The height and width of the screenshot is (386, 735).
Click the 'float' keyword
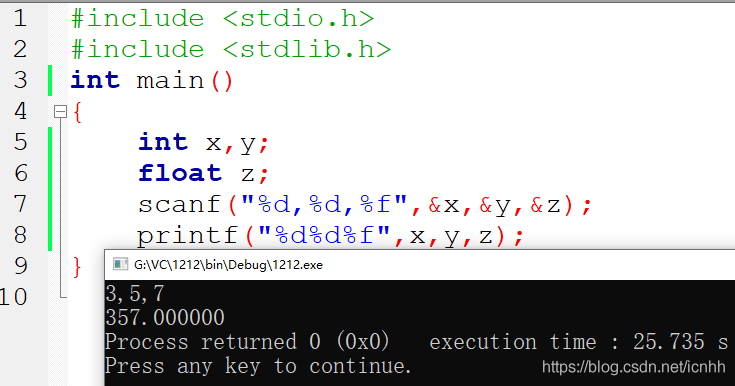pos(180,173)
